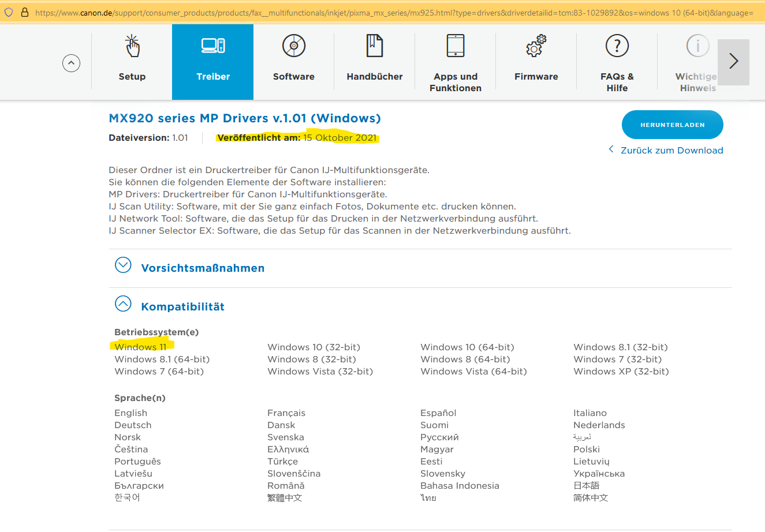Image resolution: width=765 pixels, height=532 pixels.
Task: Click Português in the language list
Action: pyautogui.click(x=137, y=462)
